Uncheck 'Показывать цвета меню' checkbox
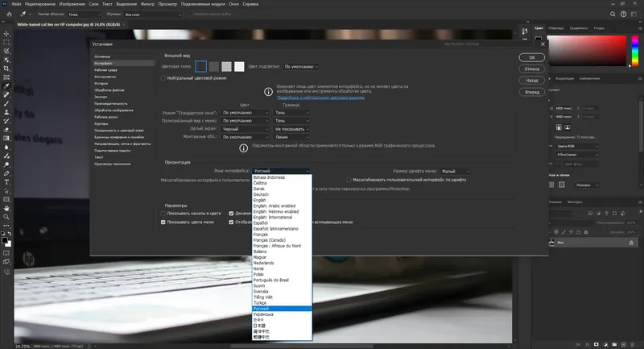The width and height of the screenshot is (644, 349). coord(163,222)
